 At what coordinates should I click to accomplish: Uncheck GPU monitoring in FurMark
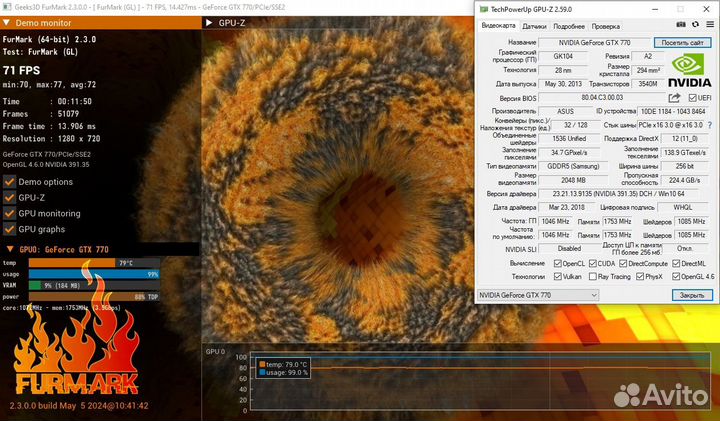9,213
